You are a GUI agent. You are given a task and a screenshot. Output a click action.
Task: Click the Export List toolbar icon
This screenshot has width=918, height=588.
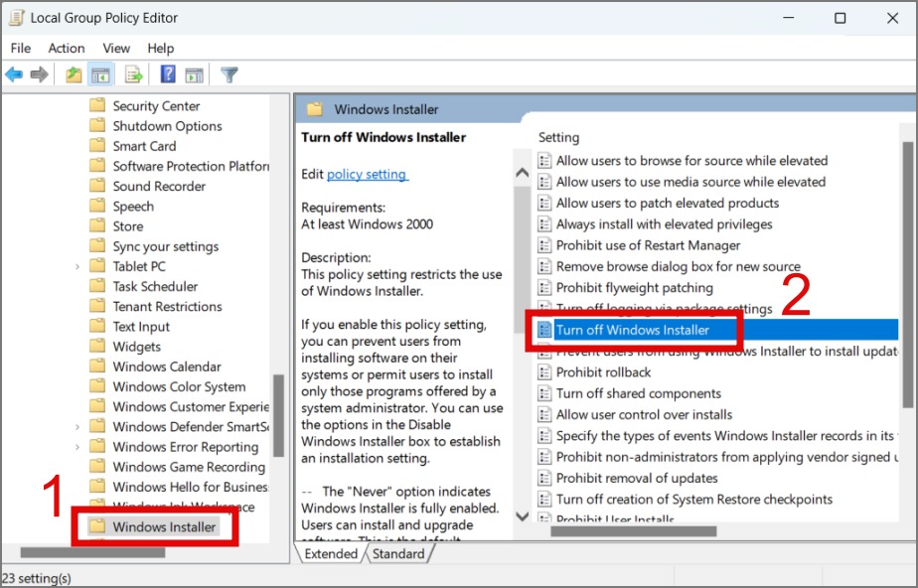coord(133,74)
